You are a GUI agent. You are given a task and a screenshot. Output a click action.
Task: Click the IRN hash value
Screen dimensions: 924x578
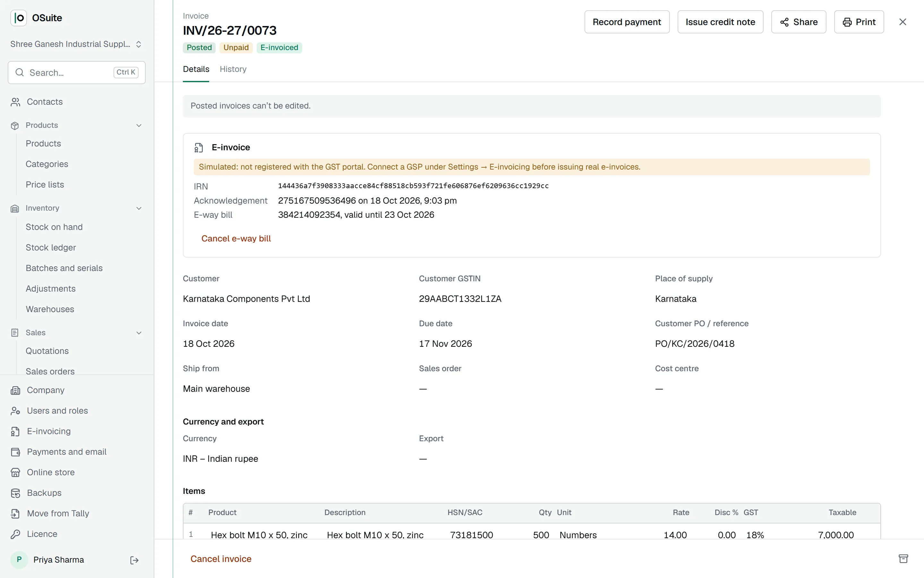click(413, 186)
